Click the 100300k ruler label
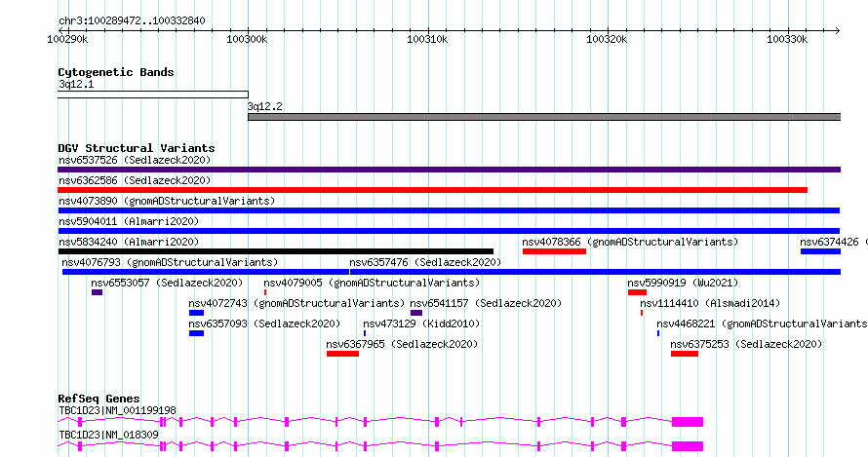The width and height of the screenshot is (868, 457). pyautogui.click(x=247, y=39)
